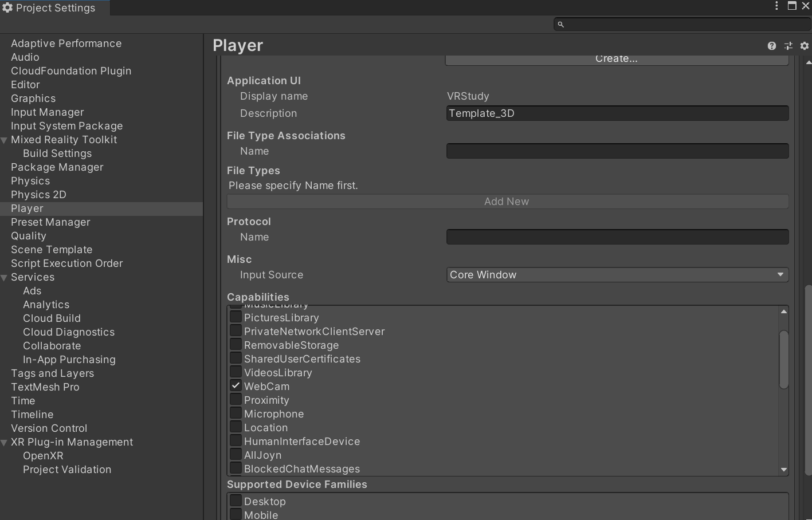Open Input Manager settings
This screenshot has width=812, height=520.
[47, 112]
